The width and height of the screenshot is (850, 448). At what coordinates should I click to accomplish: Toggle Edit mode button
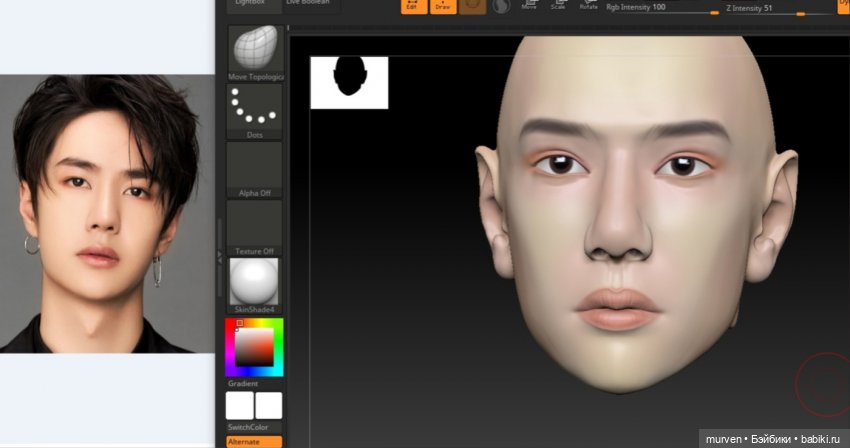click(414, 7)
